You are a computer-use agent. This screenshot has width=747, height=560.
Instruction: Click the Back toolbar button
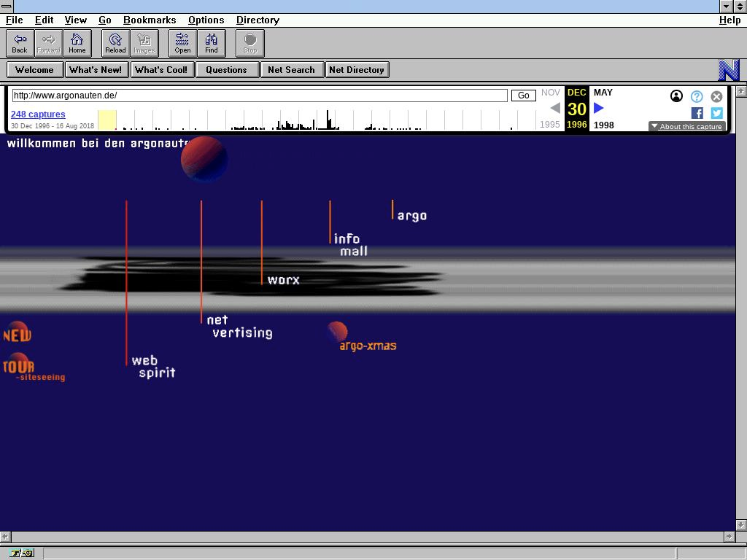tap(20, 43)
